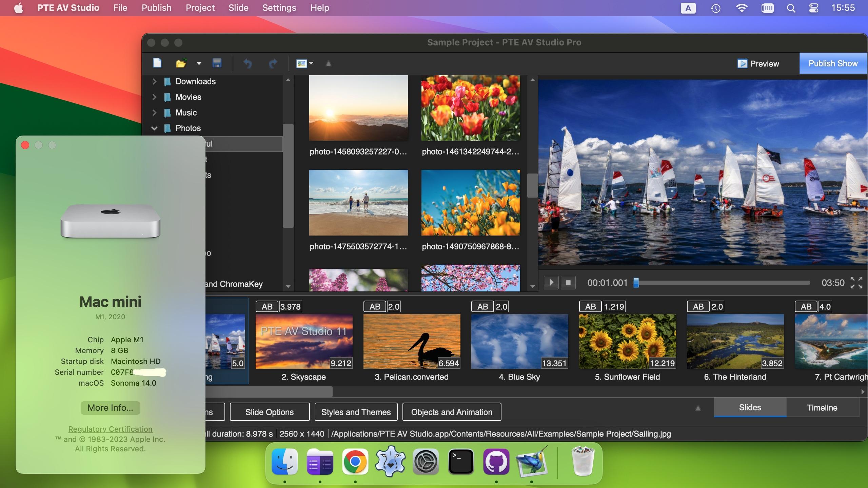
Task: Click the Stop button in preview
Action: pyautogui.click(x=568, y=283)
